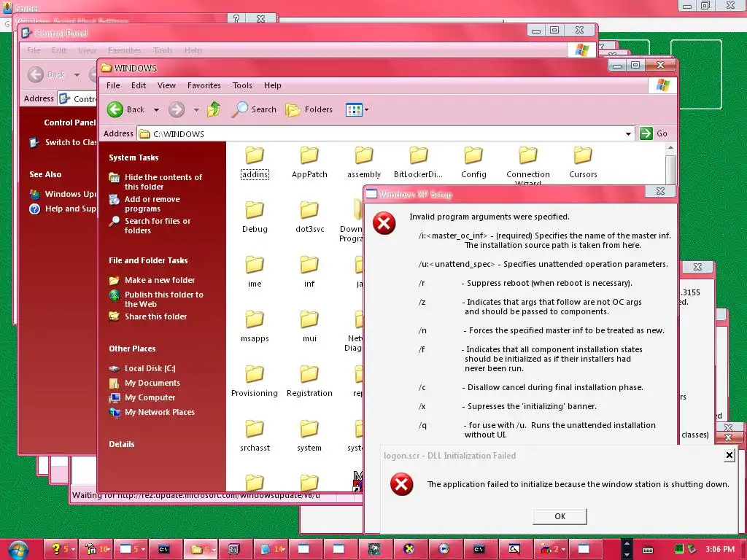Click OK in logon.scr error dialog
Image resolution: width=747 pixels, height=560 pixels.
[x=560, y=516]
